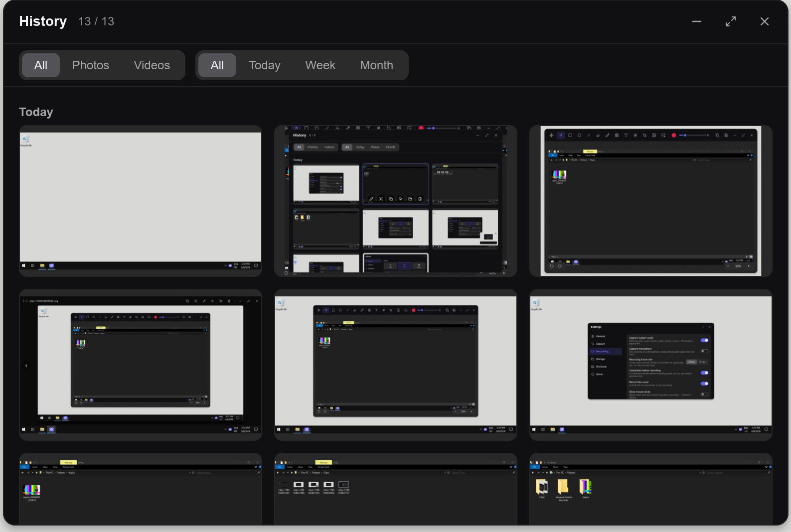Expand the History window to fullscreen
This screenshot has height=532, width=791.
click(731, 21)
